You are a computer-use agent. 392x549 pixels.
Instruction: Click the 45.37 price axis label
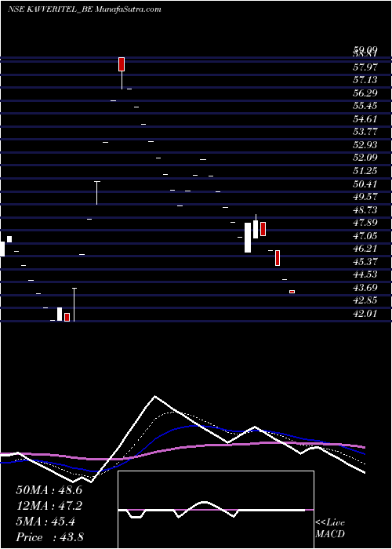click(365, 261)
